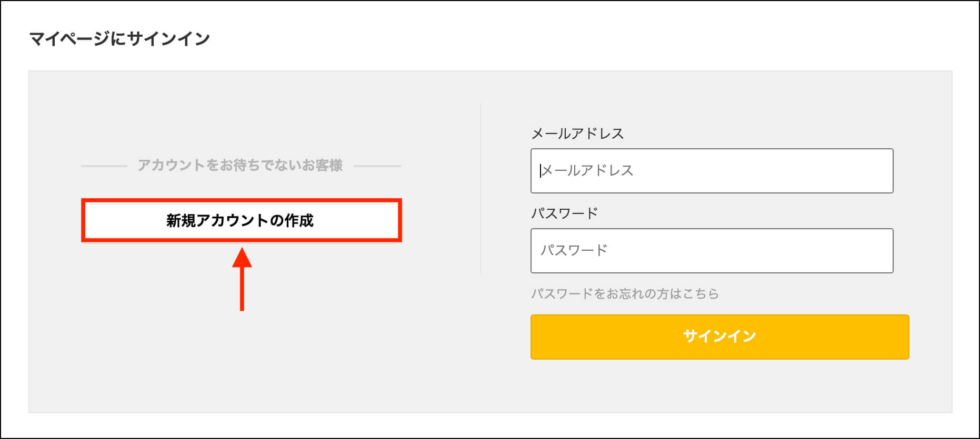Click the gray パスワード placeholder text

pyautogui.click(x=574, y=250)
